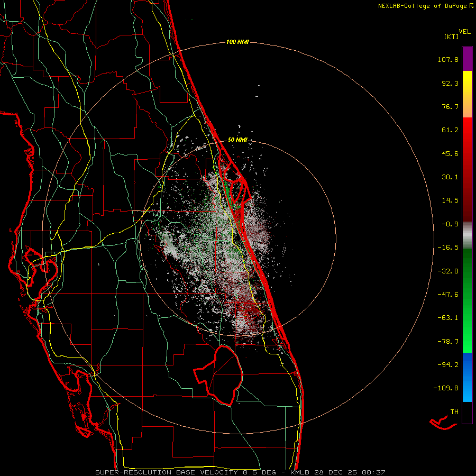The image size is (476, 476).
Task: Select the -0.9 legend value
Action: [450, 224]
